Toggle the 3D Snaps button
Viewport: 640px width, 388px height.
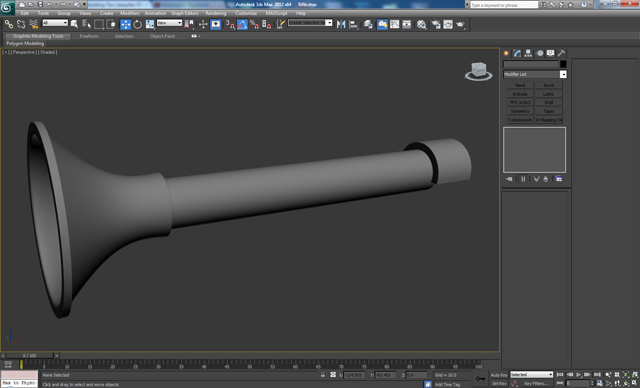[230, 24]
